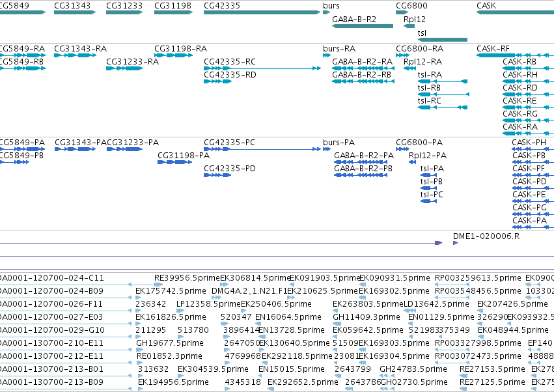Viewport: 554px width, 392px height.
Task: Select EST LD13642.5prime
Action: click(x=436, y=304)
